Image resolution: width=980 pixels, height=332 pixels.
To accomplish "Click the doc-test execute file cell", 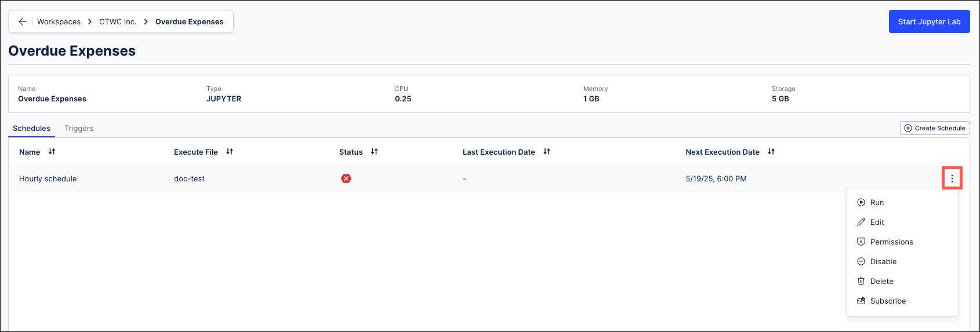I will tap(189, 178).
